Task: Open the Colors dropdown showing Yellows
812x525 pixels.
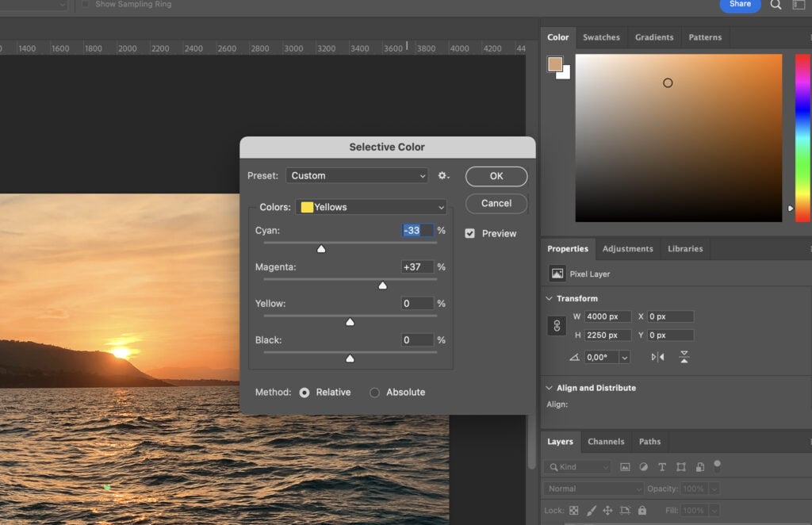Action: click(371, 206)
